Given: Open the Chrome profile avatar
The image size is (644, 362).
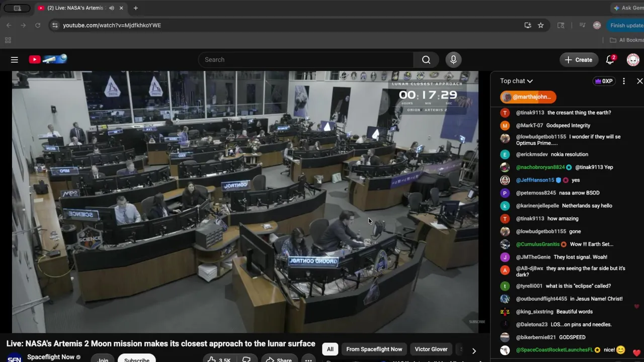Looking at the screenshot, I should tap(597, 25).
